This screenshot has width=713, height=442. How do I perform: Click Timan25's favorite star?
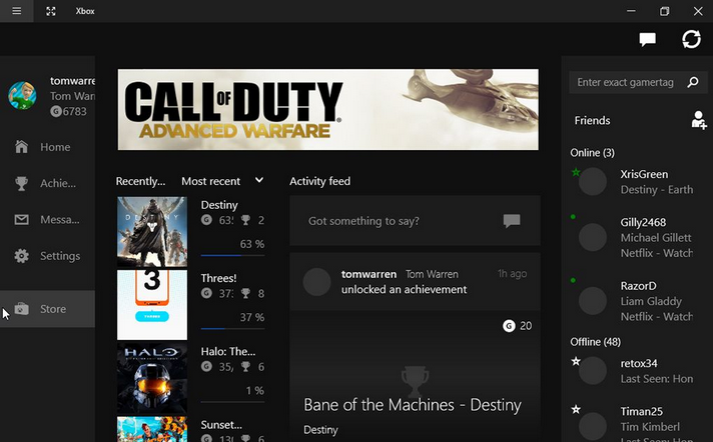576,409
